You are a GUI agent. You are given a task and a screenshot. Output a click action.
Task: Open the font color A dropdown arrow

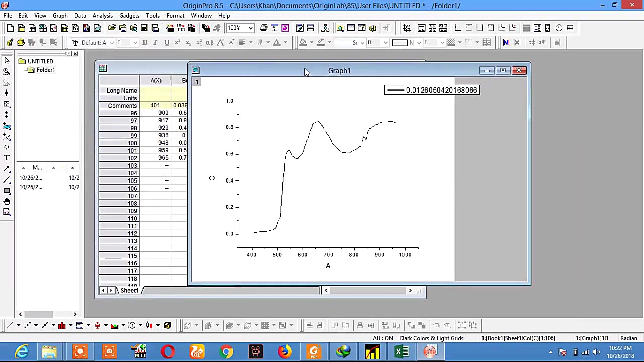[x=285, y=42]
